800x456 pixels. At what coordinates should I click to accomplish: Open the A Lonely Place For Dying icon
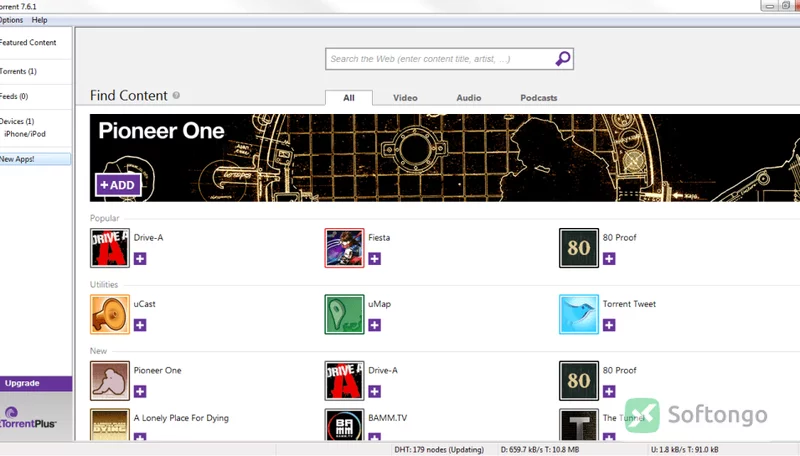(110, 424)
